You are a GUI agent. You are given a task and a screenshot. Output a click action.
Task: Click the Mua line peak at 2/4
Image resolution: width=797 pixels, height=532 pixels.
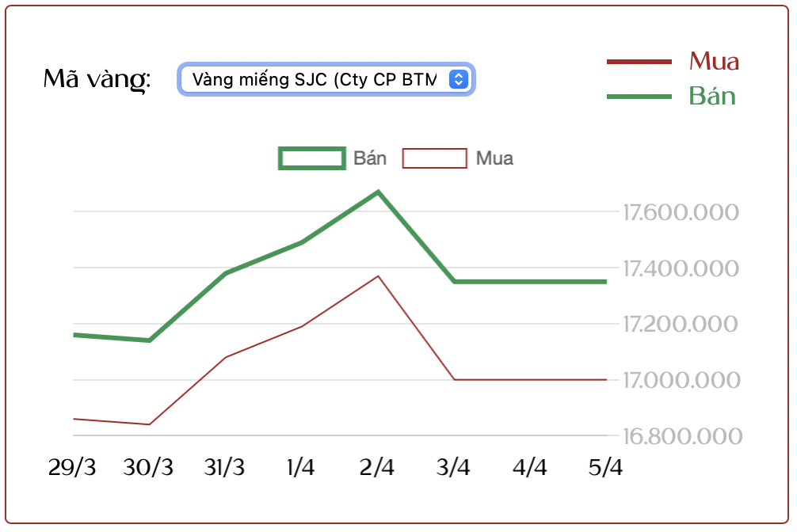(x=378, y=276)
